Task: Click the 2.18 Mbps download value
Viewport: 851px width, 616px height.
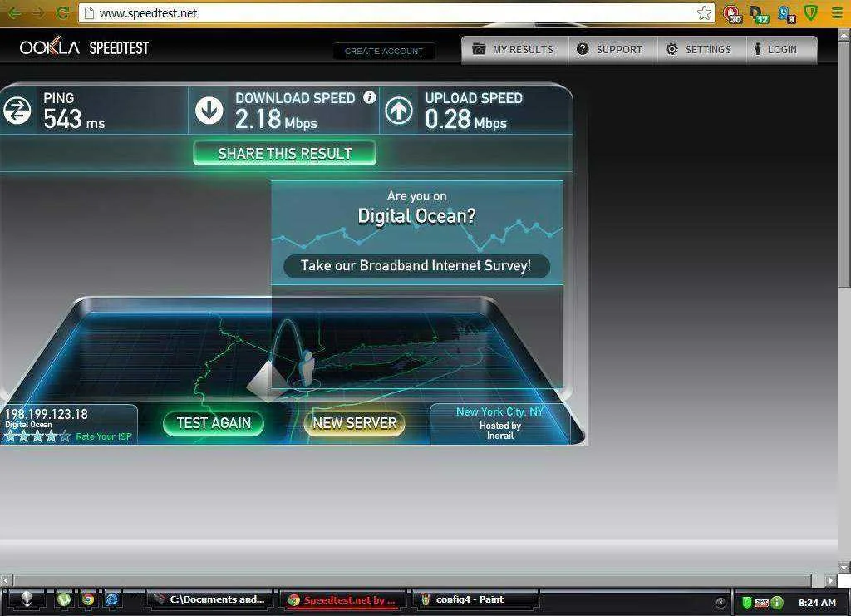Action: 276,120
